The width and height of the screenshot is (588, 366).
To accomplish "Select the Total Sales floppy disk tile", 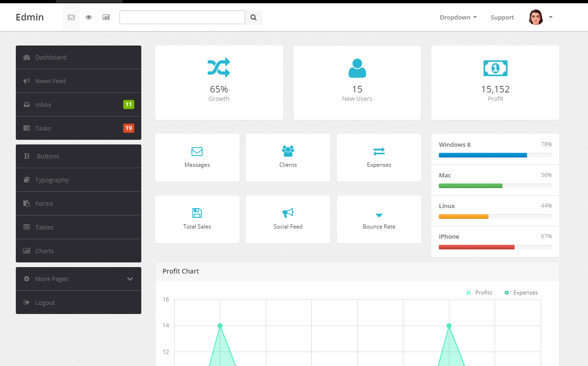I will [x=197, y=219].
